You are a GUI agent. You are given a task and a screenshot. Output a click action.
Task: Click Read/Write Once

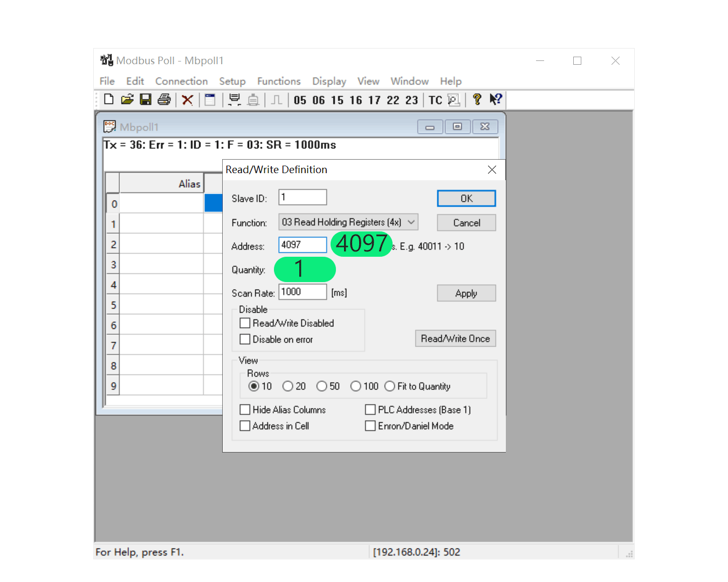click(455, 338)
